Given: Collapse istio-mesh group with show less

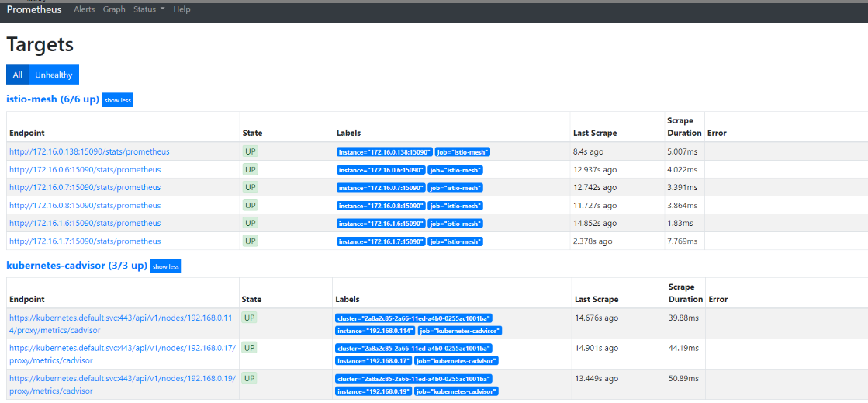Looking at the screenshot, I should (117, 100).
